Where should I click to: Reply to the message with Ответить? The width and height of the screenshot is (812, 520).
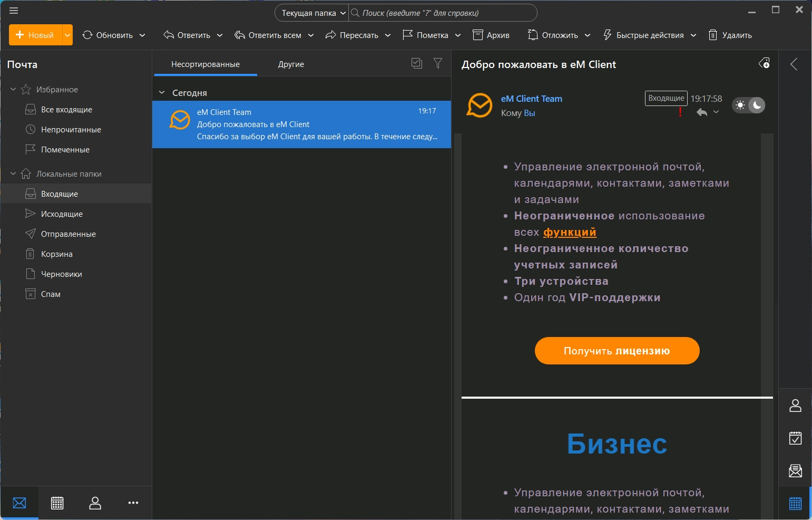click(x=187, y=35)
